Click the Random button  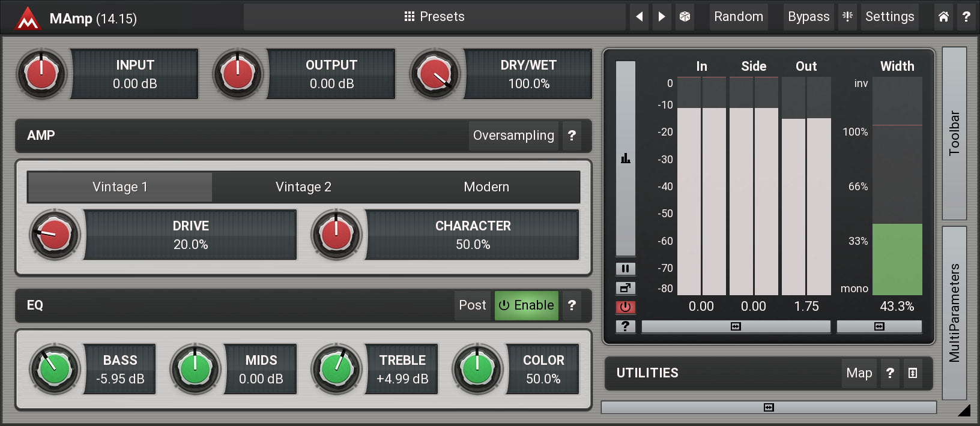click(x=738, y=17)
